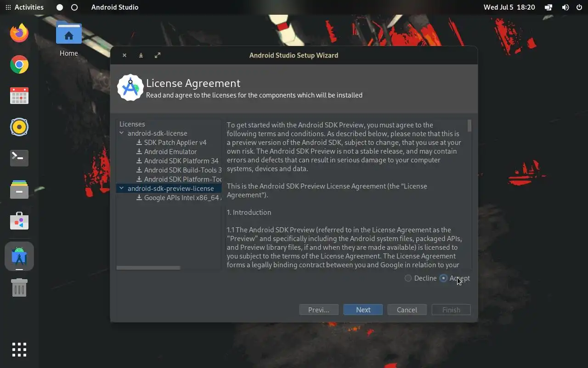Viewport: 588px width, 368px height.
Task: Open the power menu icon in top bar
Action: click(579, 7)
